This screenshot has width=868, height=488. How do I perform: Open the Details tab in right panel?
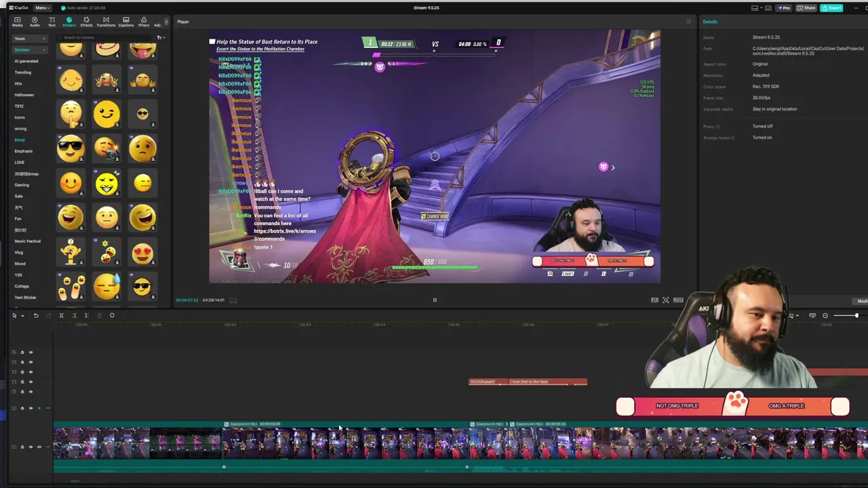710,22
